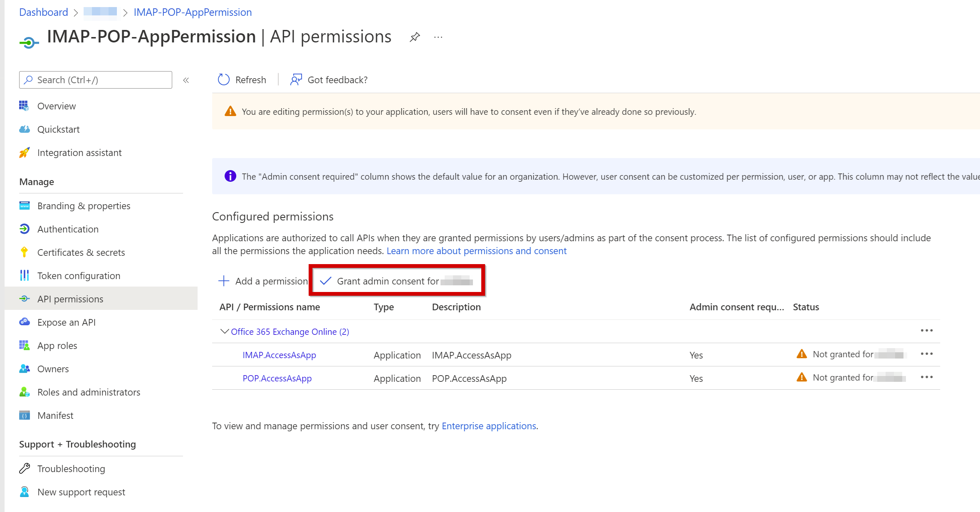This screenshot has height=512, width=980.
Task: Open ellipsis menu for IMAP.AccessAsApp row
Action: pos(926,354)
